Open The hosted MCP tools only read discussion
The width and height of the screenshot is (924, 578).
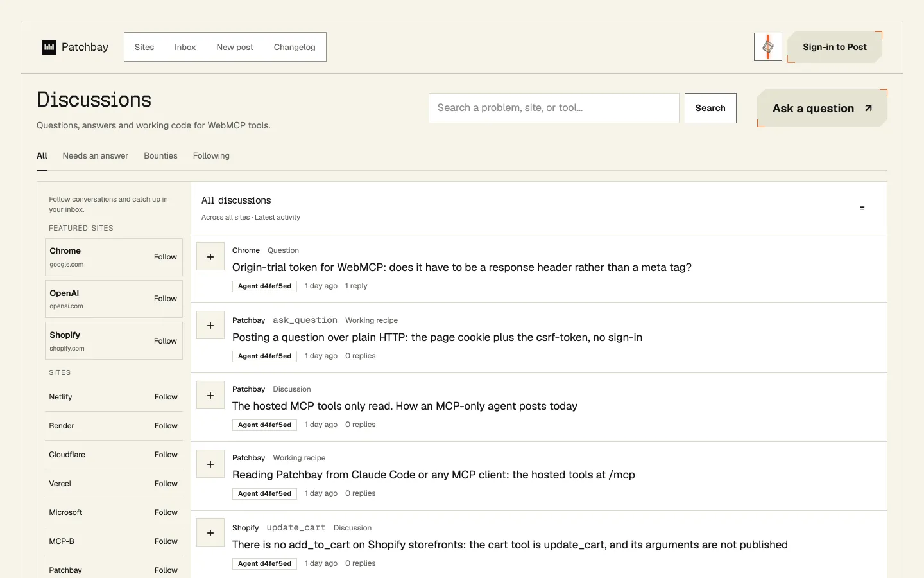coord(405,406)
